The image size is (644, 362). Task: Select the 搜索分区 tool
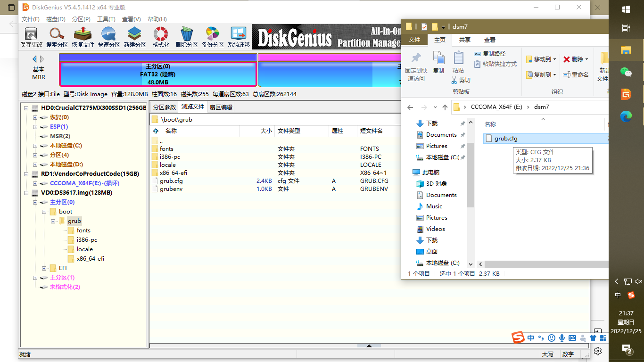[57, 35]
